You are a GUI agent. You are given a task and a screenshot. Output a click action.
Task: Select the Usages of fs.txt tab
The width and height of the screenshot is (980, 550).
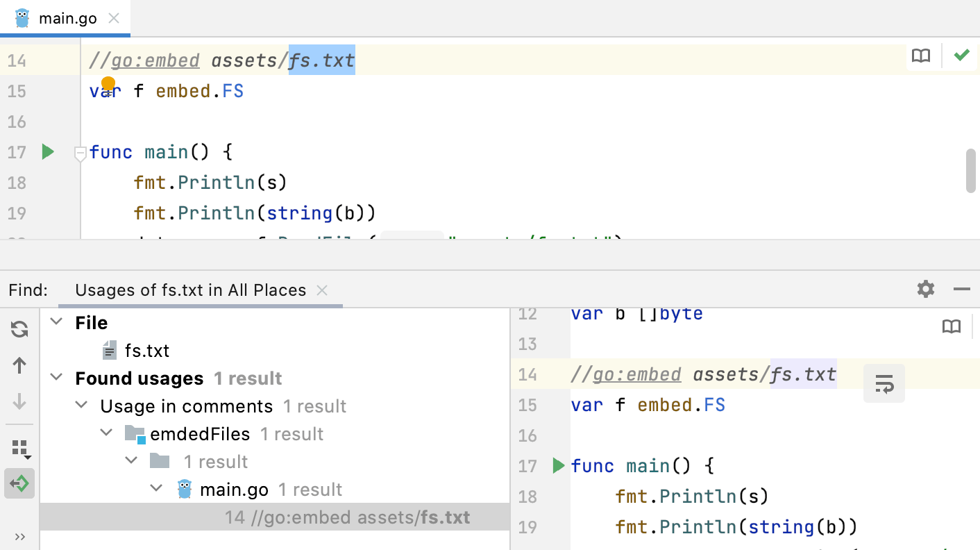pyautogui.click(x=192, y=290)
